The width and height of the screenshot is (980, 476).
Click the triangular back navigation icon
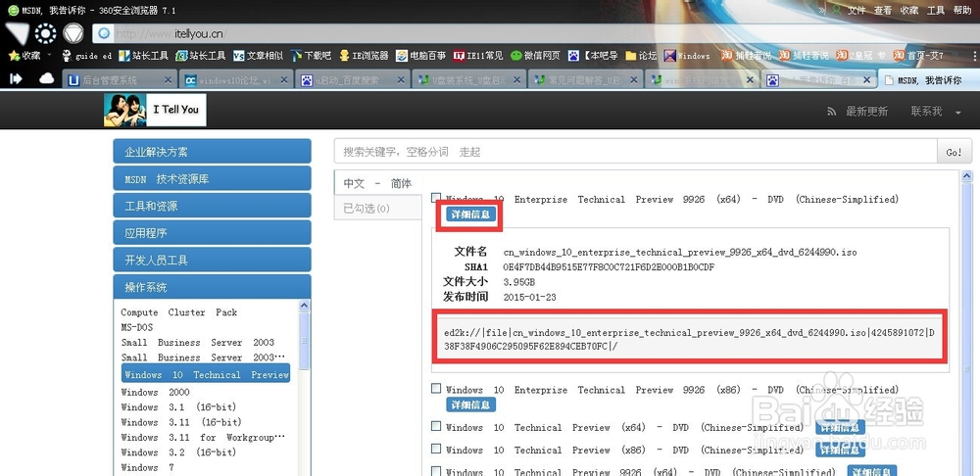(18, 32)
